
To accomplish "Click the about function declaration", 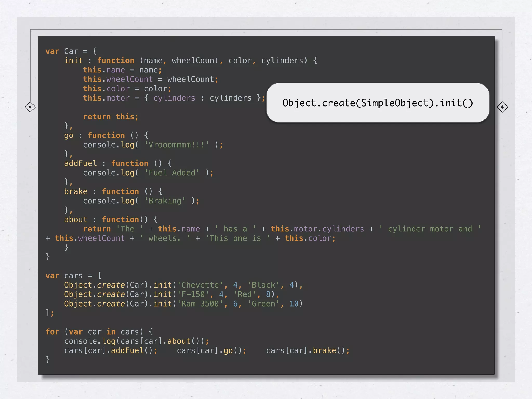I will click(111, 220).
